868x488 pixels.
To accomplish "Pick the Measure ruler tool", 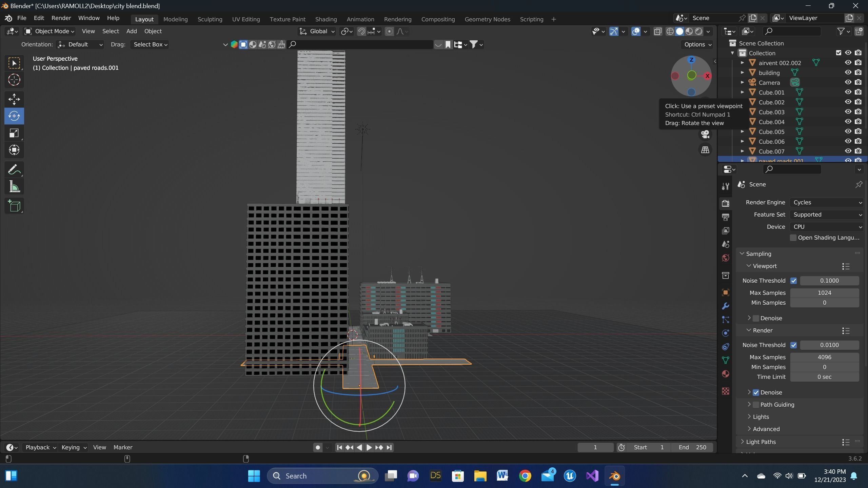I will point(14,187).
